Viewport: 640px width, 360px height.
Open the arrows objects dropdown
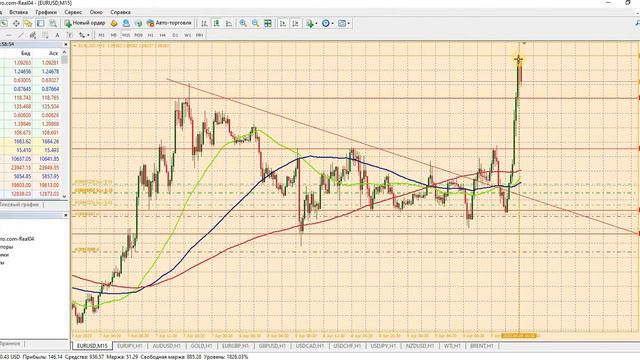[x=84, y=35]
